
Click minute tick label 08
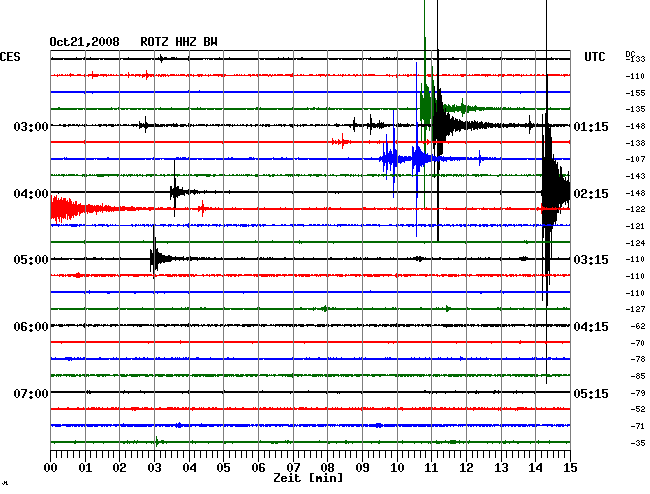pyautogui.click(x=327, y=468)
